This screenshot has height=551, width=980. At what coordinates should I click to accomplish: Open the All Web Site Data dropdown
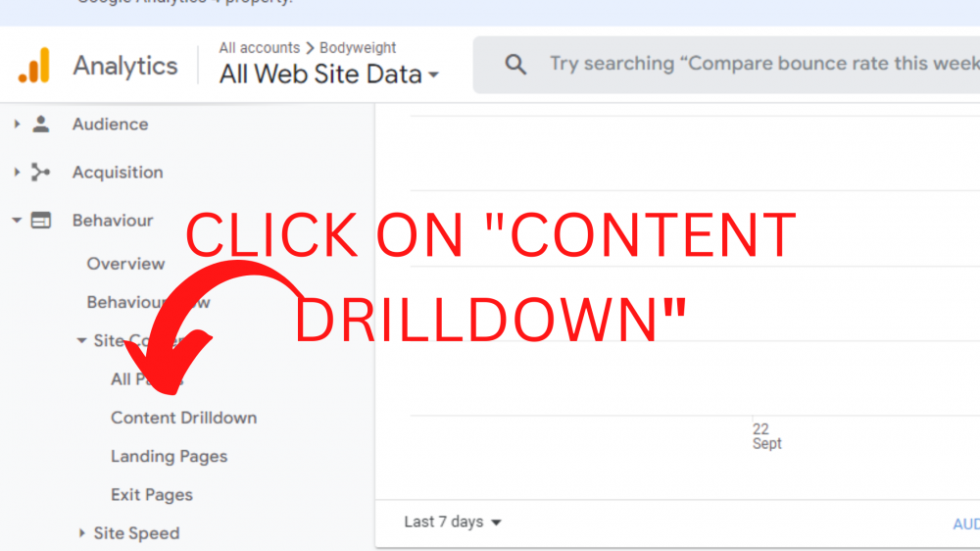coord(328,75)
